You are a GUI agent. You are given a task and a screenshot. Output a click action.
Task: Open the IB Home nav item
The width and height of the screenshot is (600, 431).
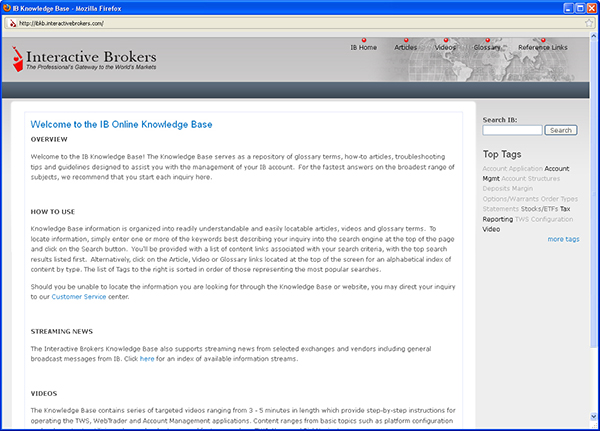tap(363, 47)
